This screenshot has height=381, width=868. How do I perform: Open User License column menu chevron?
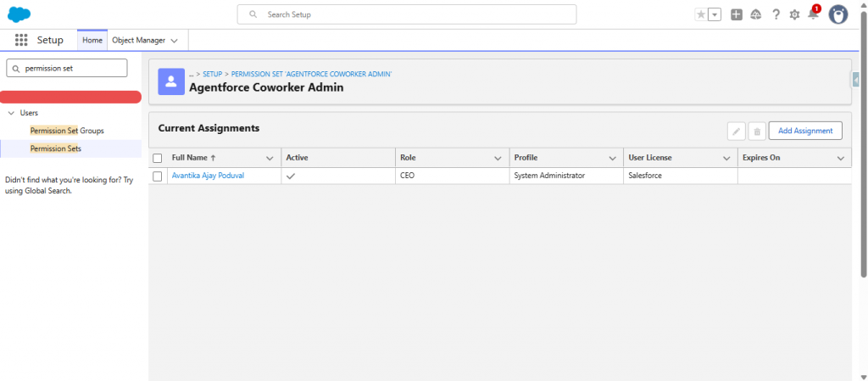click(x=726, y=159)
